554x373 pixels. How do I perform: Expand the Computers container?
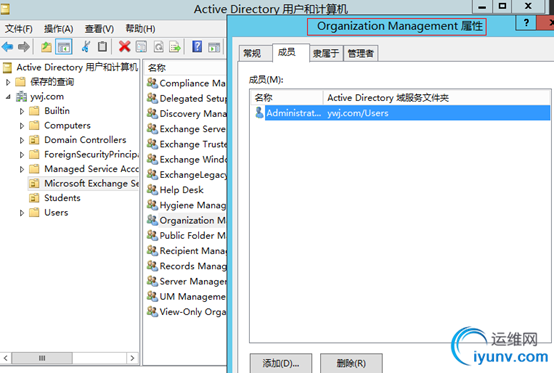(22, 126)
